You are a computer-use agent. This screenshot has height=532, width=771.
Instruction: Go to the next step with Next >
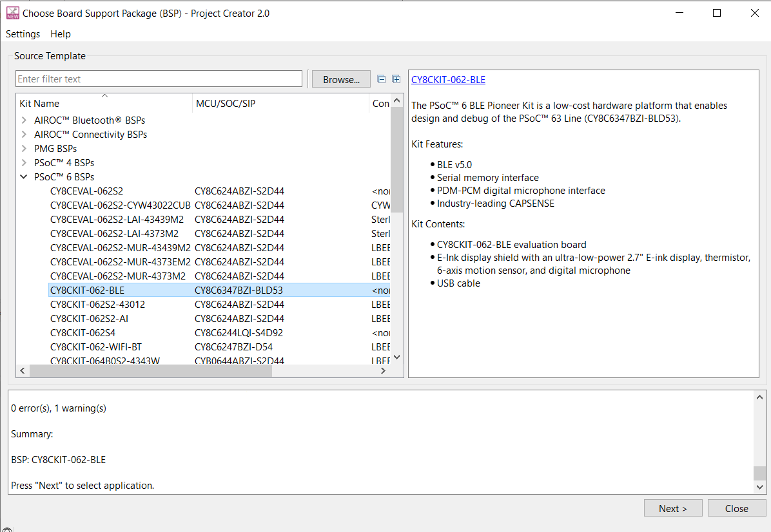[x=672, y=508]
